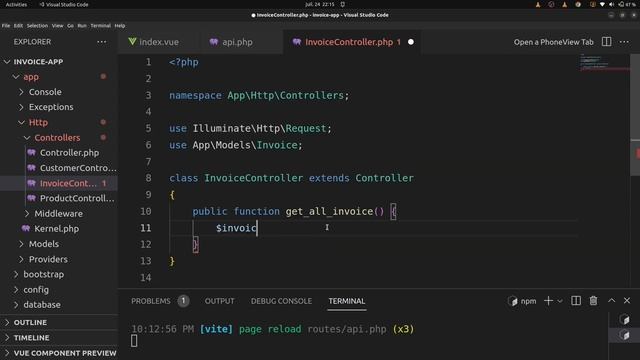
Task: Close the bottom panel
Action: pos(627,301)
